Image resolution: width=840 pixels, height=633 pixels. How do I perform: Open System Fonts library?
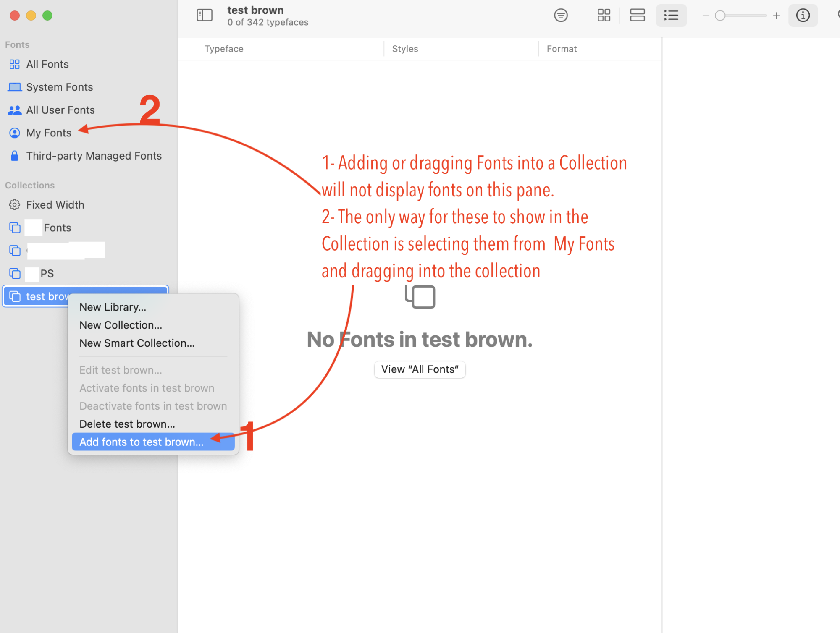click(x=59, y=87)
